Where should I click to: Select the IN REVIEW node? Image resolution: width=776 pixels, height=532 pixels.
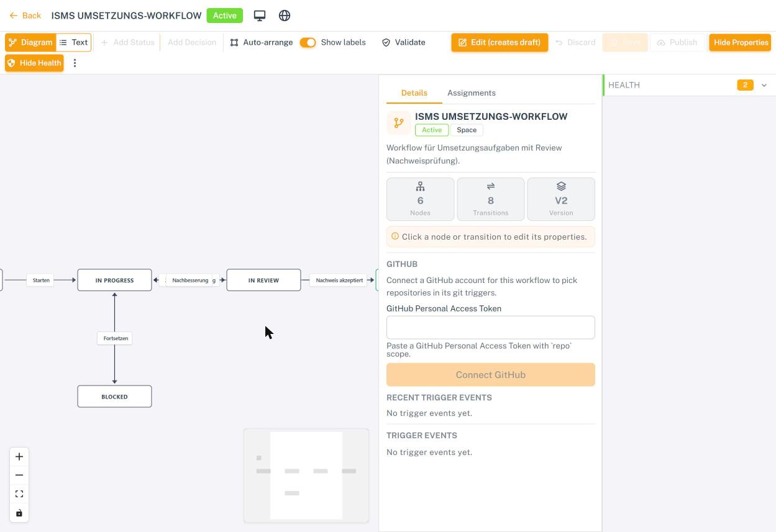pos(263,280)
